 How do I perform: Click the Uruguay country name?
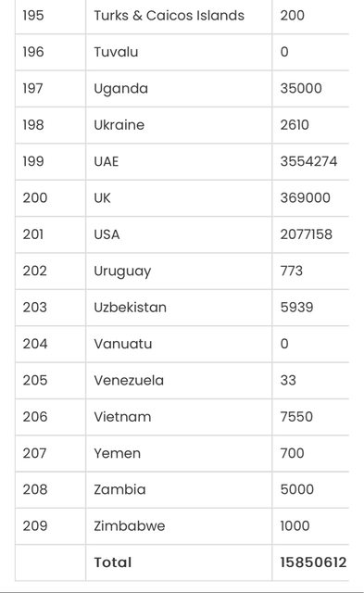[x=122, y=271]
